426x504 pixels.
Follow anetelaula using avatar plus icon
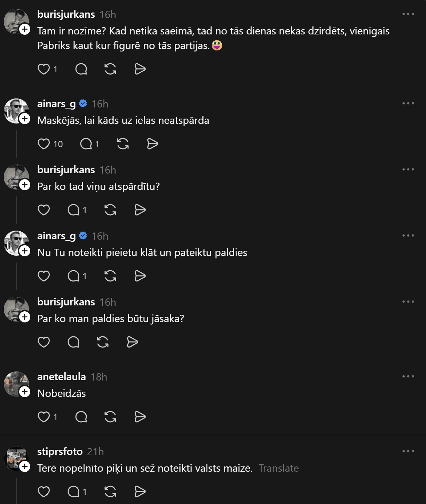coord(25,392)
